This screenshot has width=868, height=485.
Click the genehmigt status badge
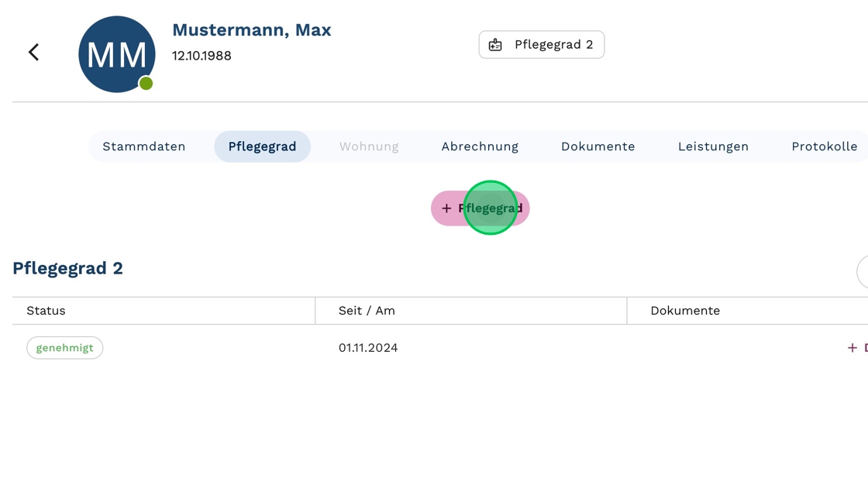tap(64, 348)
